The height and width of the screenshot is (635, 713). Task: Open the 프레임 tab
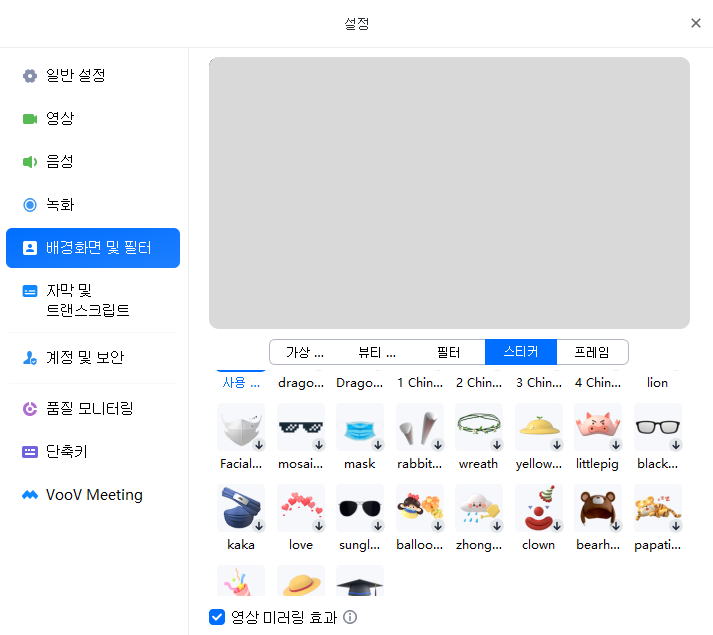591,352
